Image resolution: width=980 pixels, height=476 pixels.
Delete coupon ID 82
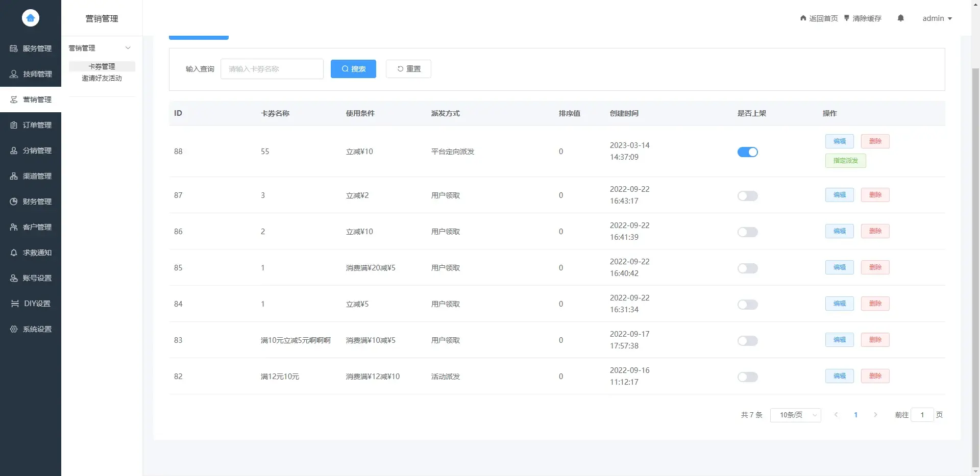pyautogui.click(x=875, y=376)
